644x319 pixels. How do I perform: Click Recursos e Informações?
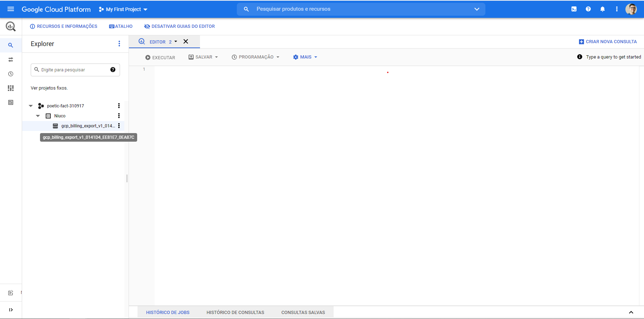(64, 26)
